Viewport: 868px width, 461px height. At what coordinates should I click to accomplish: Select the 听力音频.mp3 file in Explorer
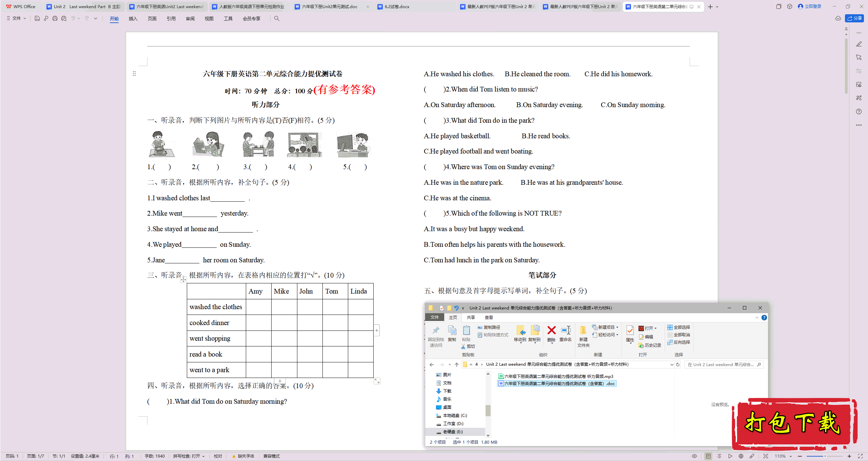(x=556, y=377)
